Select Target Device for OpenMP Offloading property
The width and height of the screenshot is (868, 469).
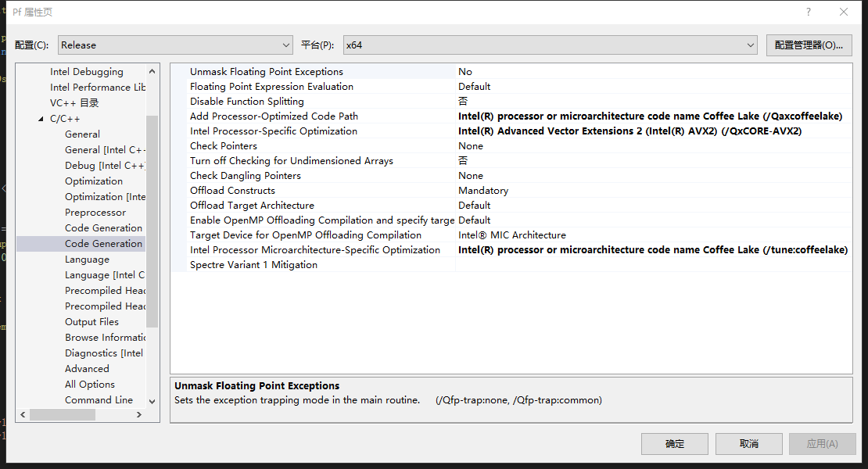(306, 235)
